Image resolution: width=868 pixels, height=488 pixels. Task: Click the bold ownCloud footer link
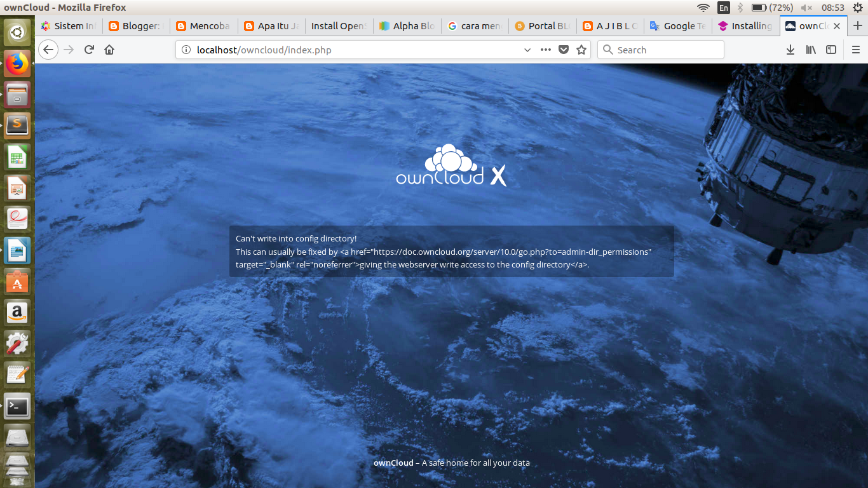[393, 463]
